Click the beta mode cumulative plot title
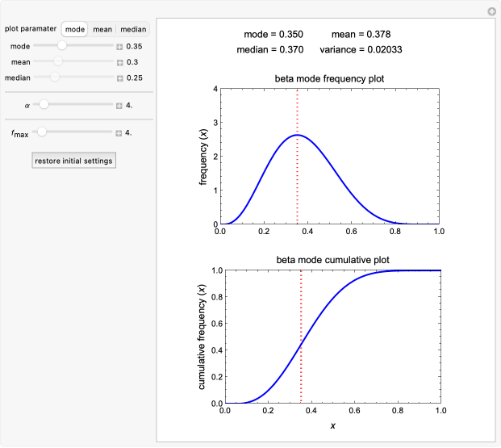501x448 pixels. pos(331,259)
